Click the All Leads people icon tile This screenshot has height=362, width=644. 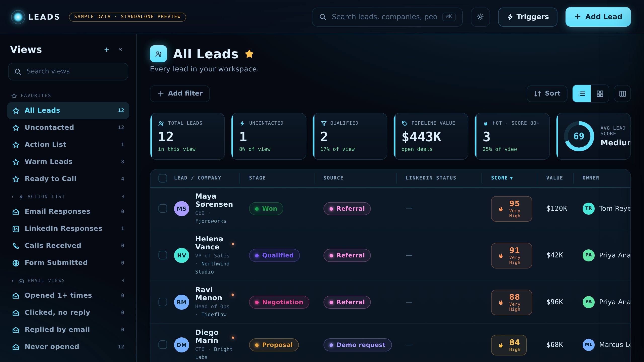[158, 54]
